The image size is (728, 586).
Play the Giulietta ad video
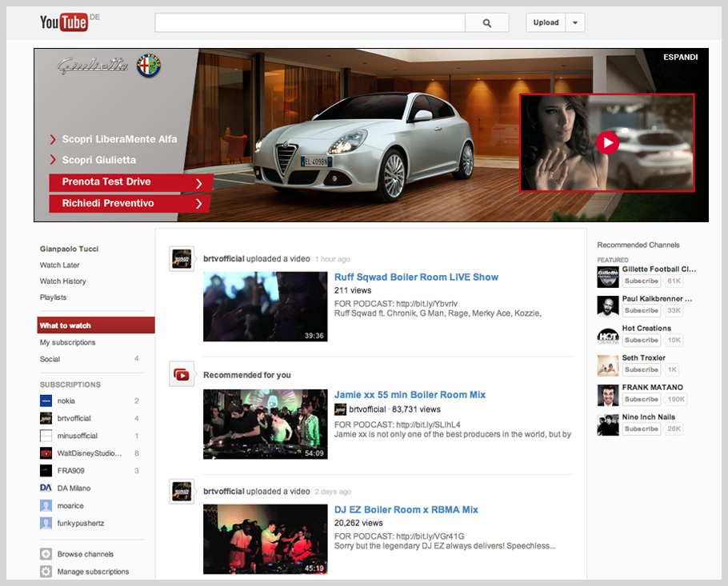pyautogui.click(x=607, y=143)
